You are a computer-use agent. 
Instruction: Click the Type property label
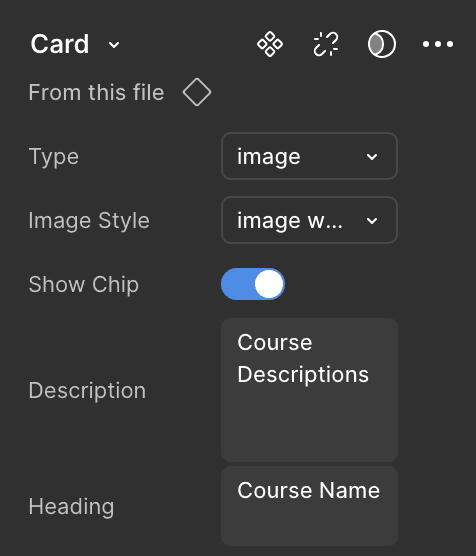tap(54, 157)
